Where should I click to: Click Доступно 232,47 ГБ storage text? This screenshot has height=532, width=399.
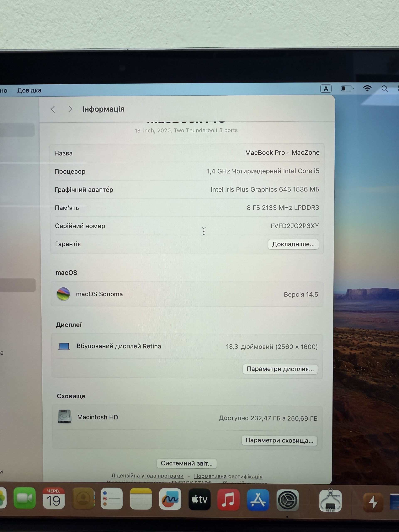pyautogui.click(x=268, y=418)
